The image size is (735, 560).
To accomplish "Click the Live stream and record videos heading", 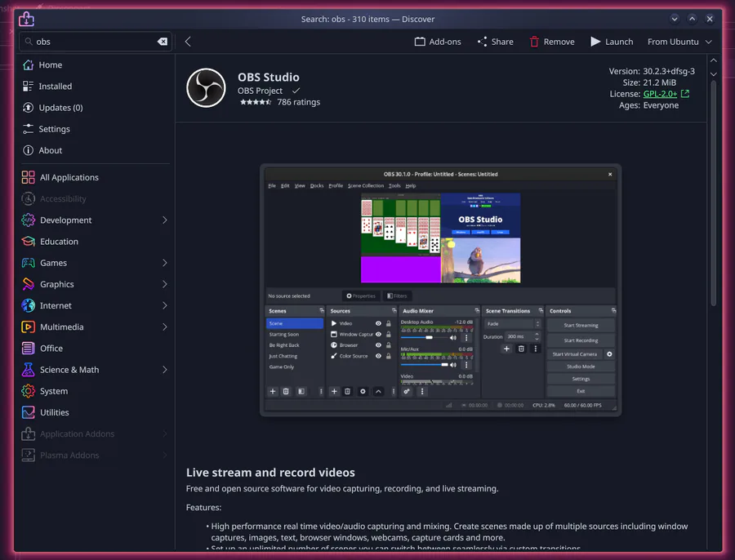I will click(270, 473).
